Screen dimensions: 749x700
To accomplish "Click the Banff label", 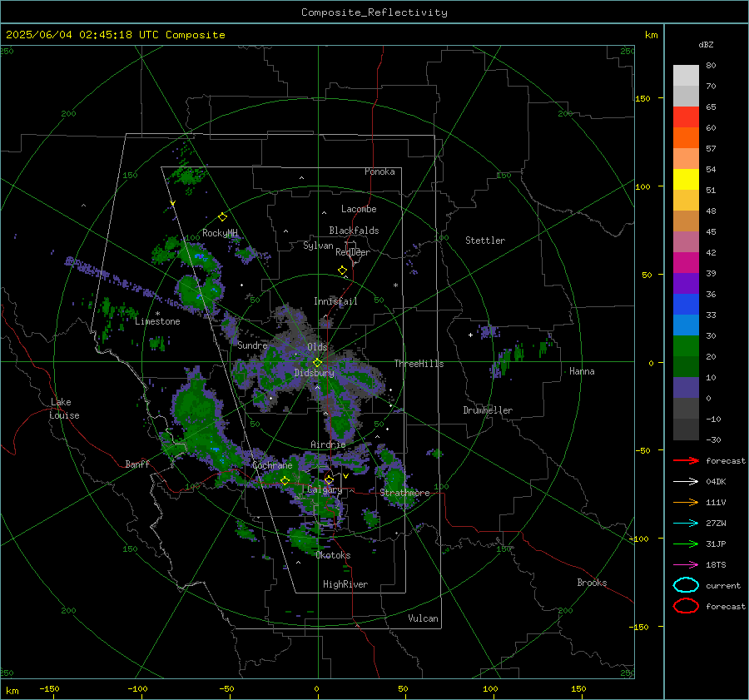I will tap(137, 464).
